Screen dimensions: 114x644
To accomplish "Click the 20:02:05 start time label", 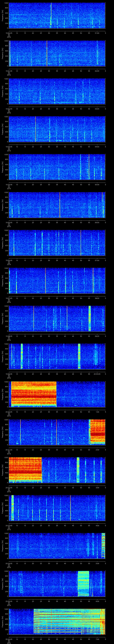I will click(x=9, y=487).
